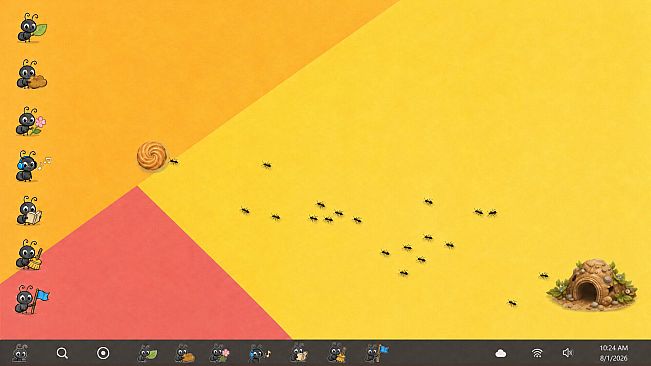Launch the bread ant app from taskbar
651x366 pixels.
[185, 354]
